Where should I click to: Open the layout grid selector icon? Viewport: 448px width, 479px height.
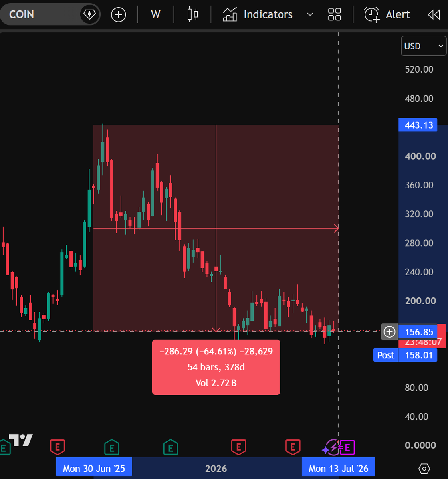(x=334, y=14)
